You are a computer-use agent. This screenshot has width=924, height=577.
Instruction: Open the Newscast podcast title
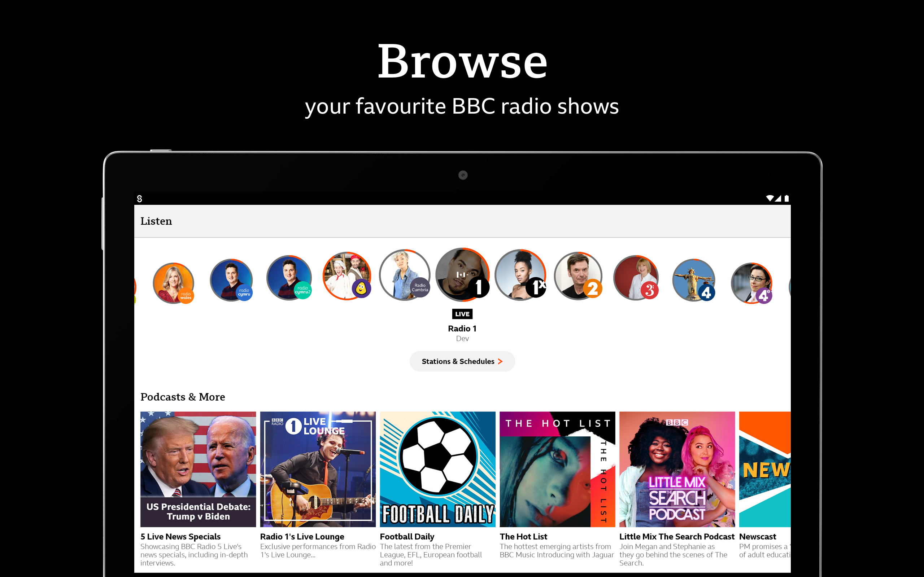[x=758, y=537]
